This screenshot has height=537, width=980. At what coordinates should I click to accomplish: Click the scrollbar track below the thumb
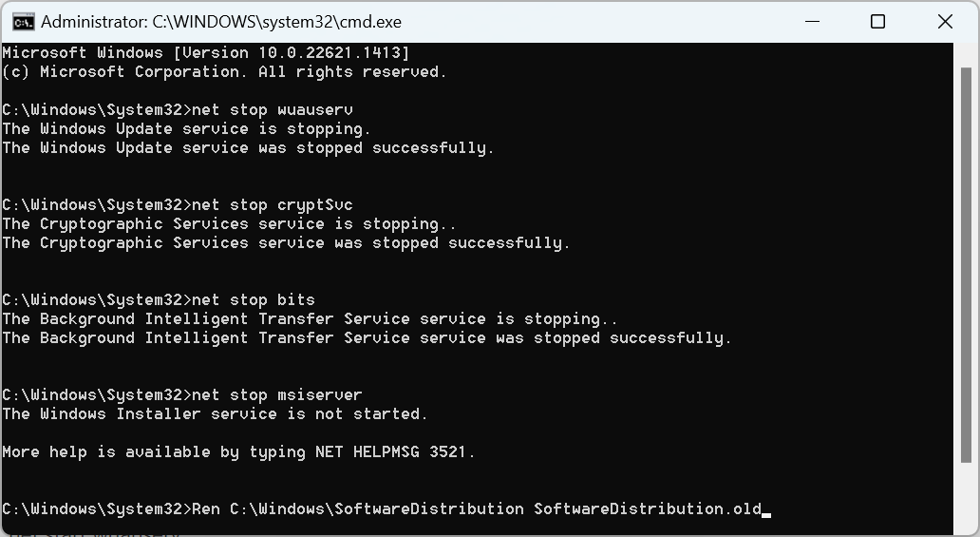[967, 498]
